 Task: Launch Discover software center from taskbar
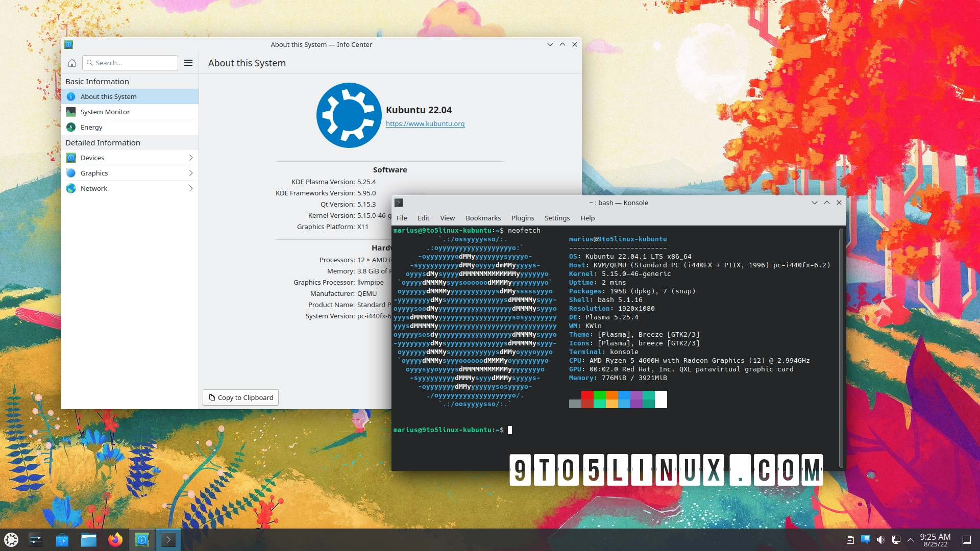coord(62,539)
